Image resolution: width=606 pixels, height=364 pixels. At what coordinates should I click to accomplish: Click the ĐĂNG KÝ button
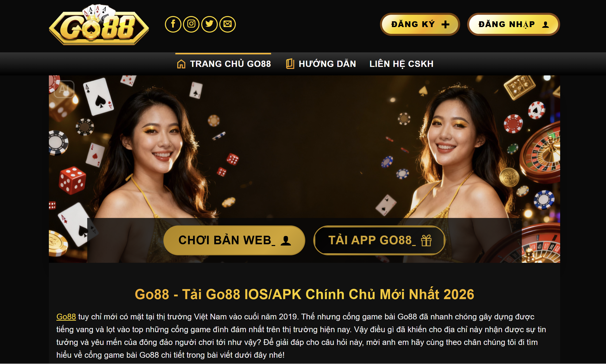pos(420,24)
